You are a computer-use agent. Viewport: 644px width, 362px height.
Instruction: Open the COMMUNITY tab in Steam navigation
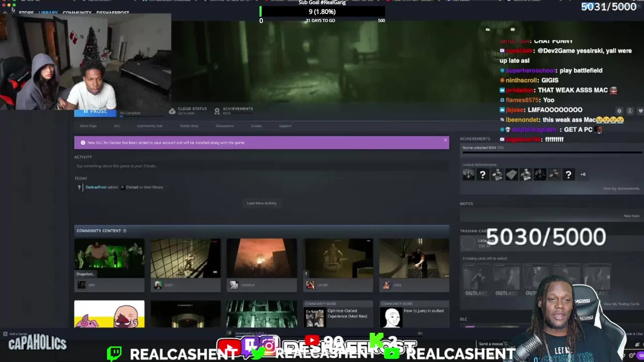pos(77,13)
